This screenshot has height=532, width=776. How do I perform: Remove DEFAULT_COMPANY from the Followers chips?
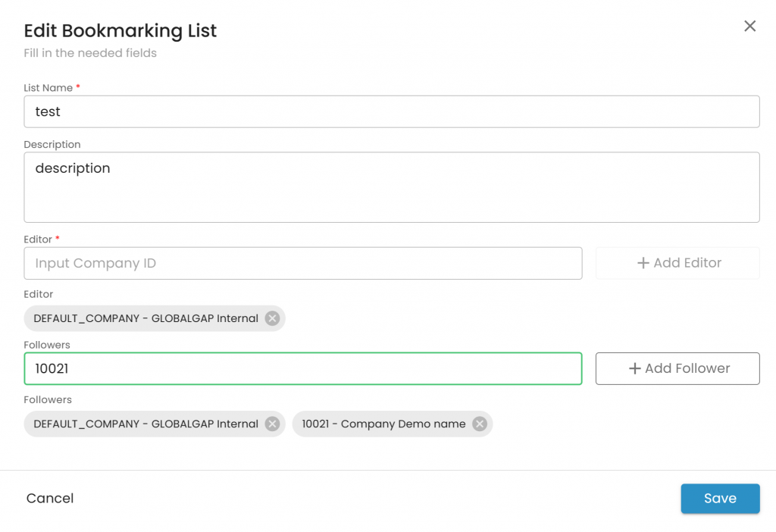(272, 424)
